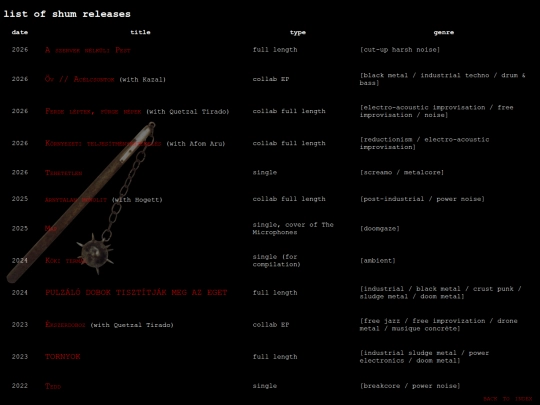Click the 'title' column header
540x405 pixels.
coord(140,32)
